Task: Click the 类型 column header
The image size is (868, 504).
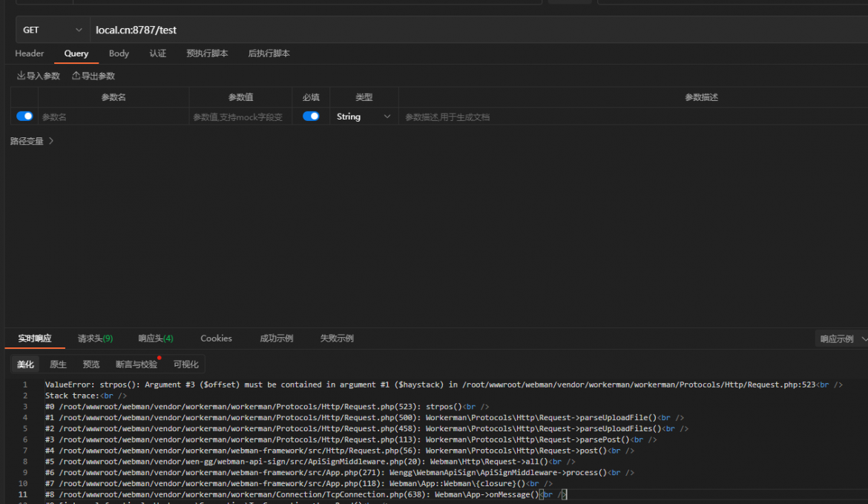Action: 364,97
